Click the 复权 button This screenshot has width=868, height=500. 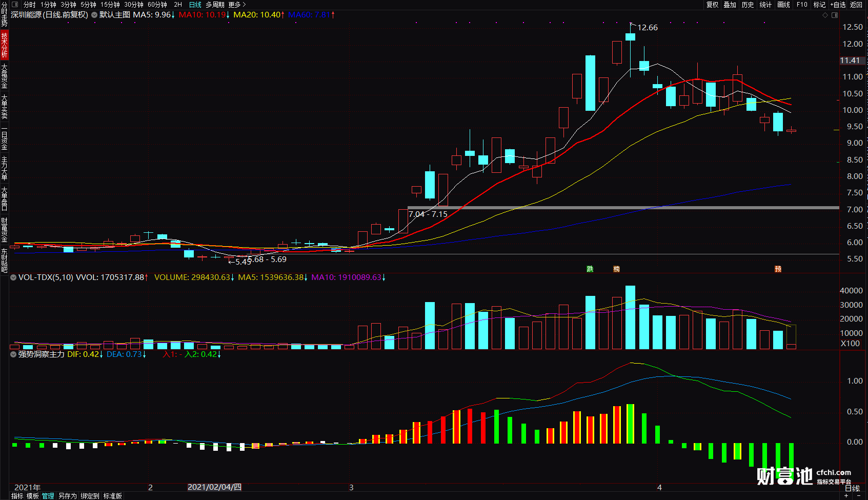pyautogui.click(x=713, y=5)
